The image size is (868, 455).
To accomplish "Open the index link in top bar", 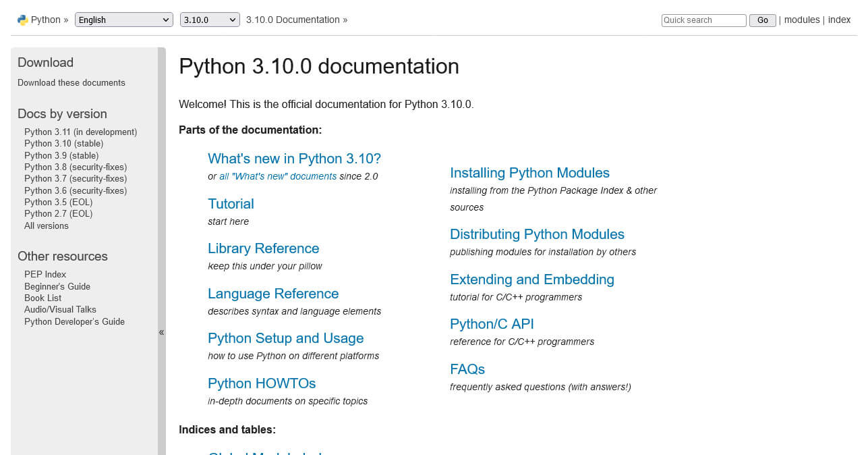I will click(840, 20).
